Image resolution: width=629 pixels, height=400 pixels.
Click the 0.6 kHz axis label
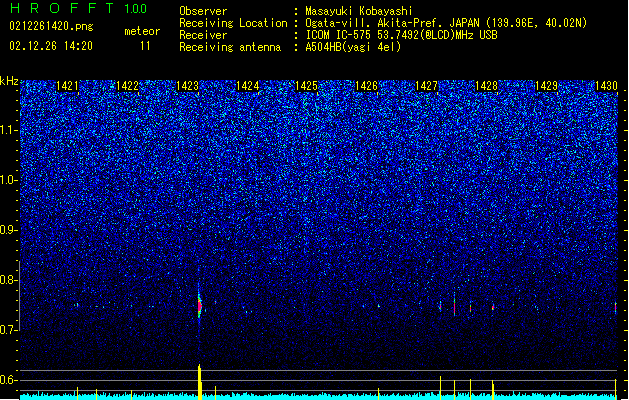(8, 380)
